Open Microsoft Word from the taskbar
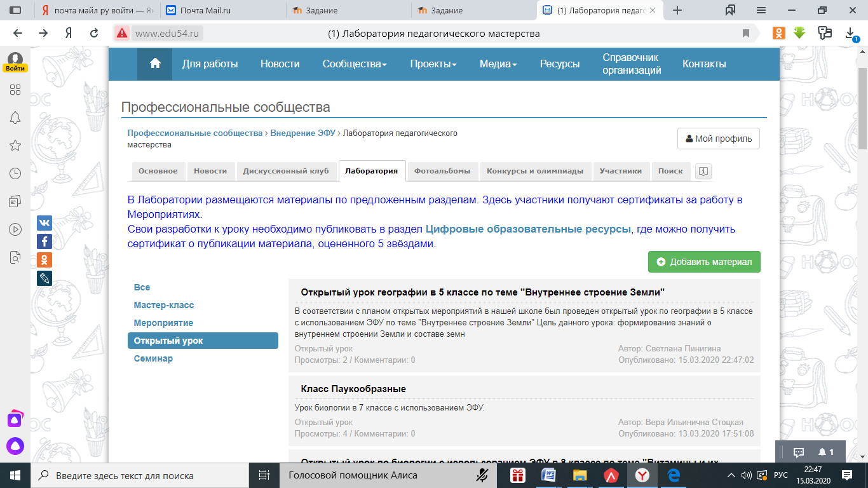The height and width of the screenshot is (488, 868). click(x=548, y=475)
